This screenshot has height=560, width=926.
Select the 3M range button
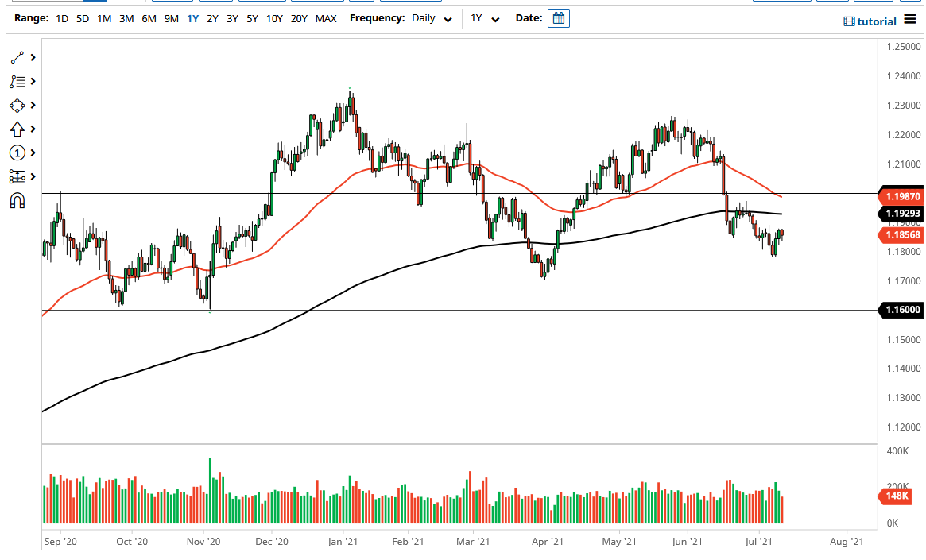point(126,18)
